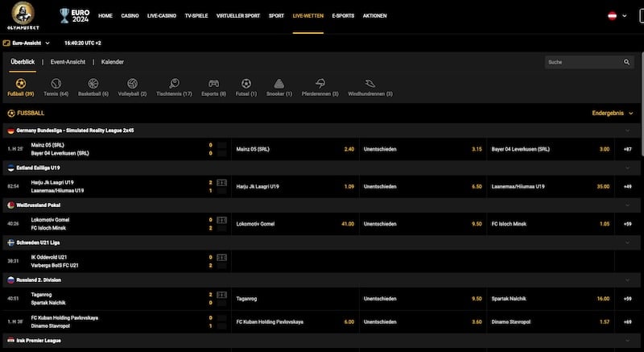Open the LIVE-CASINO menu item
Image resolution: width=644 pixels, height=352 pixels.
(x=162, y=15)
